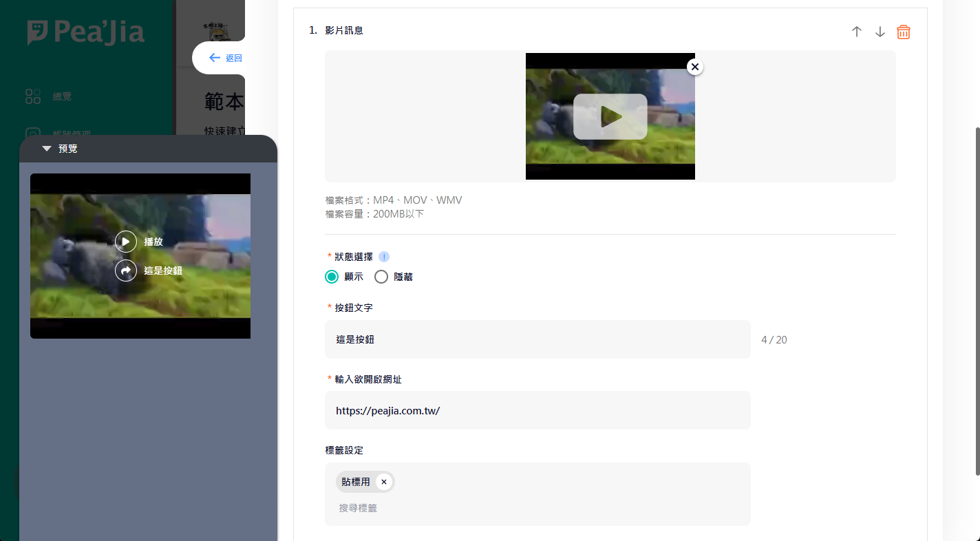The image size is (980, 541).
Task: Delete video message with trash icon
Action: 904,32
